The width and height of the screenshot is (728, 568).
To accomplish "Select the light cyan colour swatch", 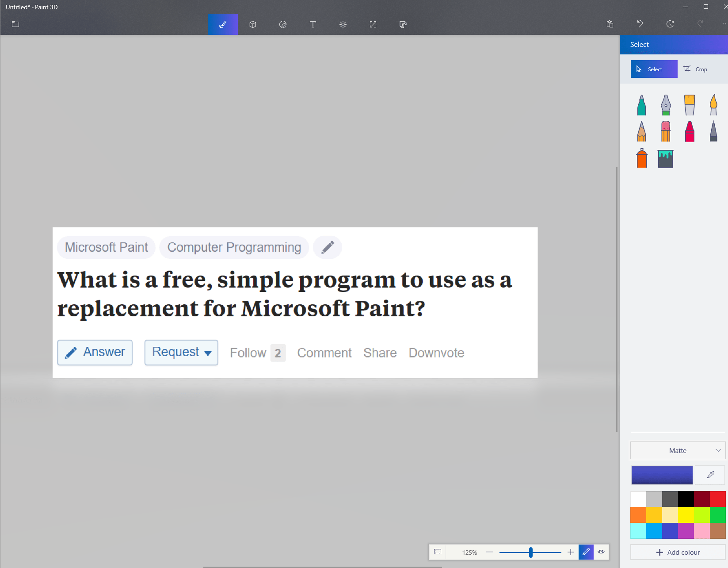I will tap(638, 531).
